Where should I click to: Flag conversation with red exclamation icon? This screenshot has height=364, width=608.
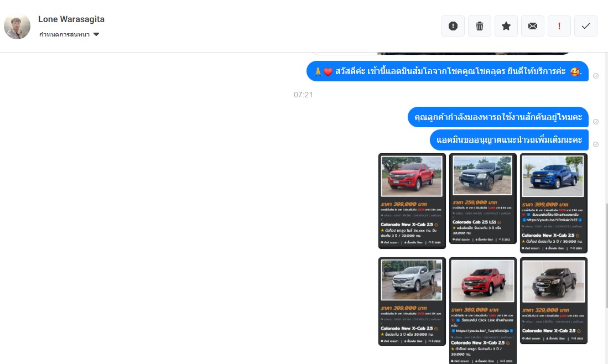pos(559,26)
